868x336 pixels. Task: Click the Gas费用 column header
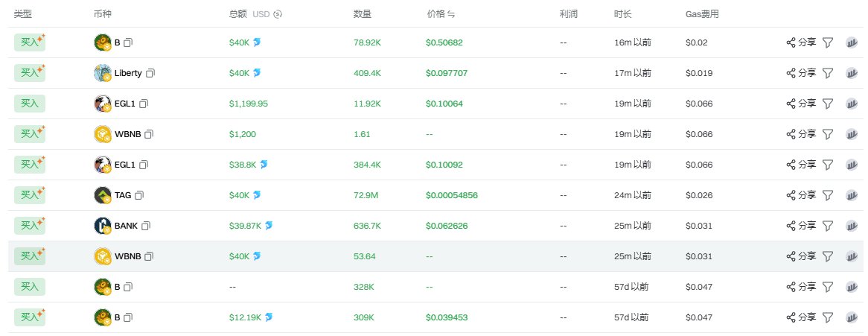[702, 14]
